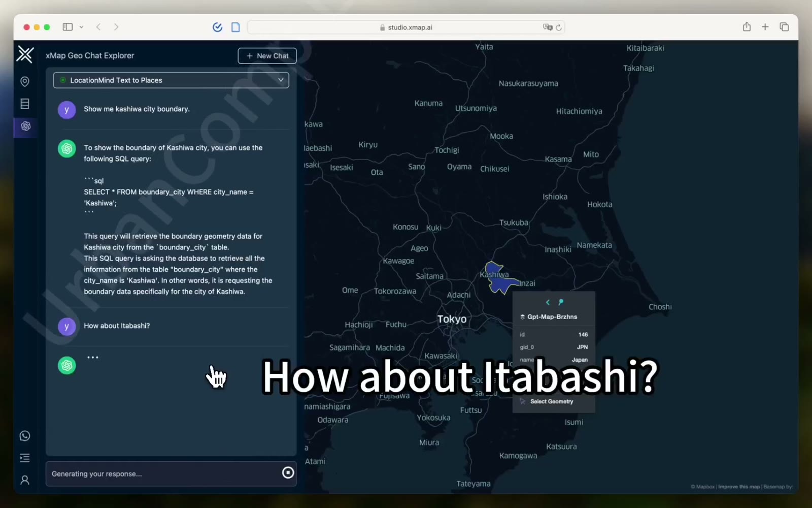Open the Improve this map link

pyautogui.click(x=739, y=487)
